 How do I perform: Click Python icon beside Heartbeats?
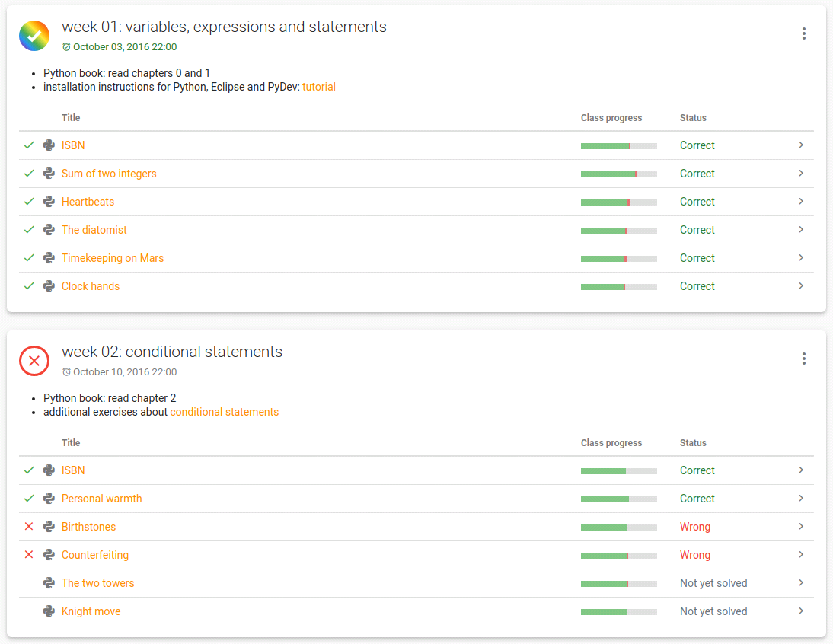click(49, 202)
